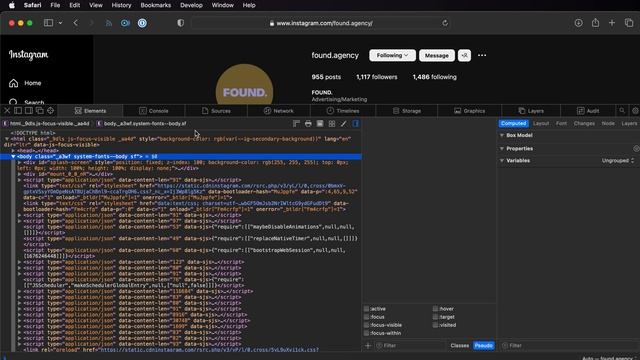Toggle paint flashing brush icon
640x360 pixels.
(x=344, y=123)
